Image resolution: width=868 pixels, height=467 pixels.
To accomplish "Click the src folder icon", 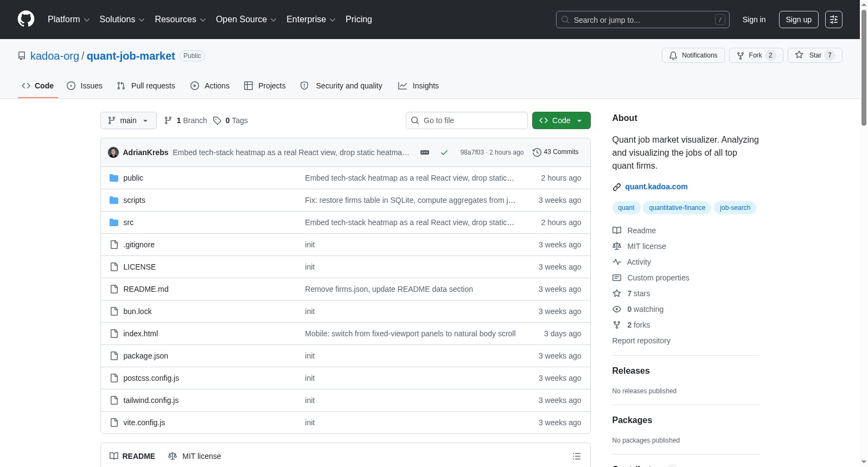I will (114, 222).
